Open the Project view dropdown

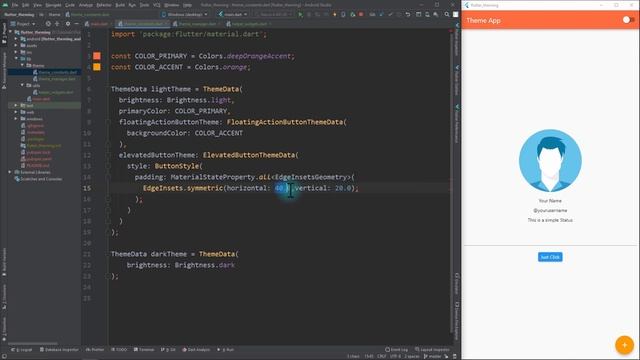23,24
